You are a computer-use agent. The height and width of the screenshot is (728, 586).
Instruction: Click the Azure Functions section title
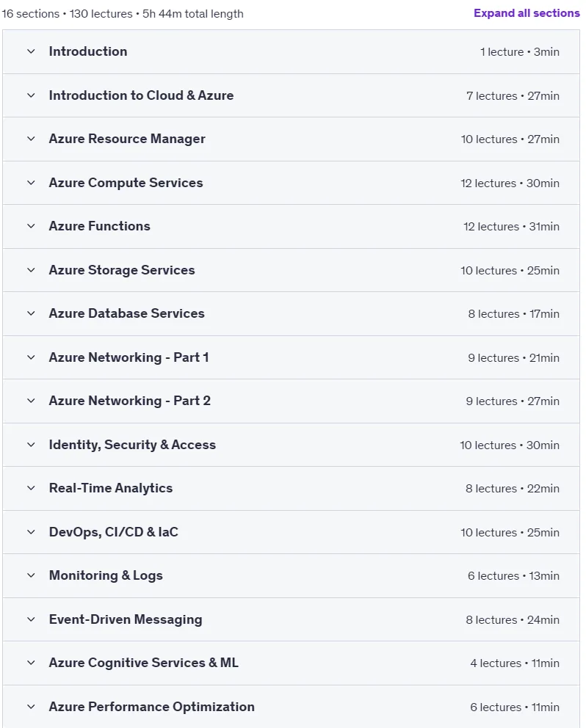(x=99, y=226)
